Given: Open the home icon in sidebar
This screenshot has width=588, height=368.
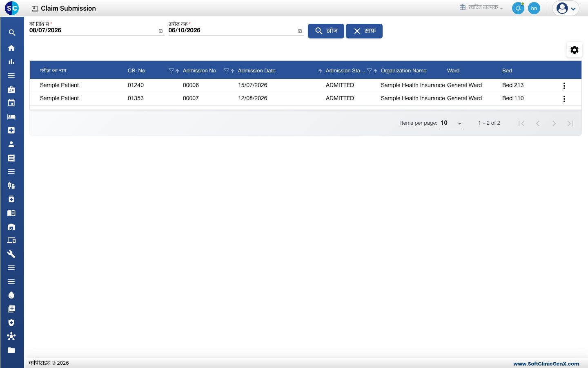Looking at the screenshot, I should 11,48.
